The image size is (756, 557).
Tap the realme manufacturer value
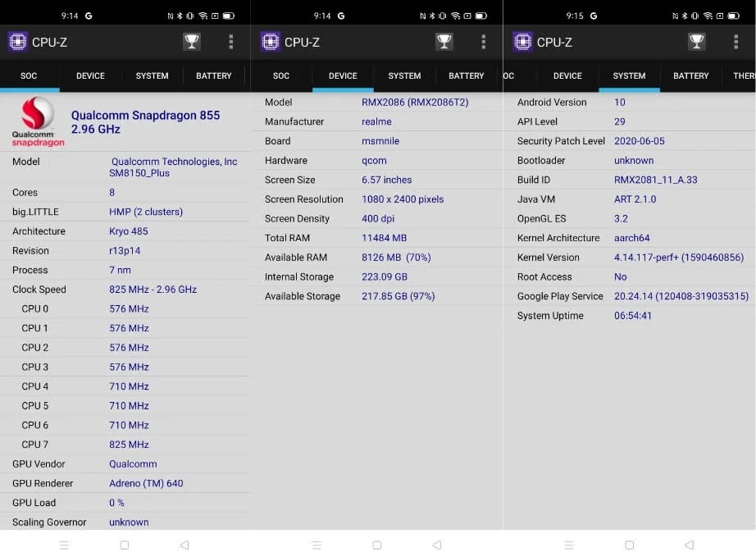point(376,121)
